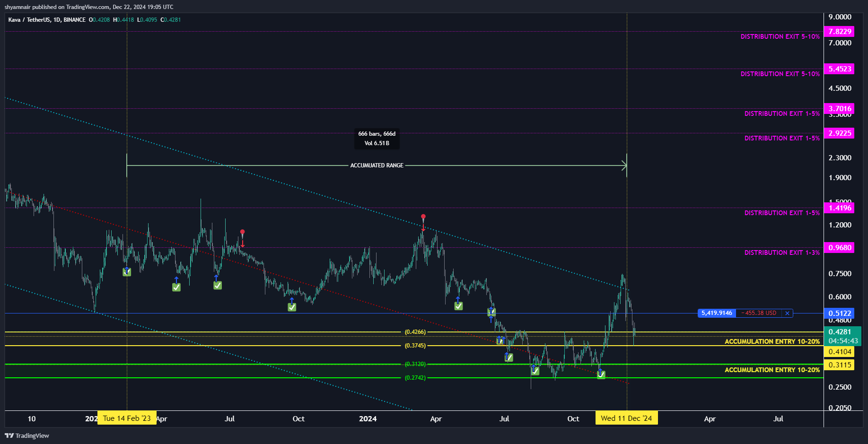The height and width of the screenshot is (444, 868).
Task: Select the (0.3745) yellow level label
Action: coord(415,346)
